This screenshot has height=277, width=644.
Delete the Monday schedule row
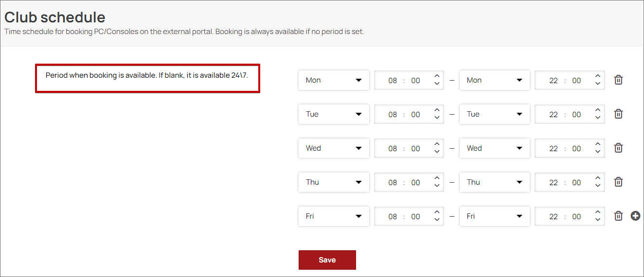pyautogui.click(x=618, y=80)
